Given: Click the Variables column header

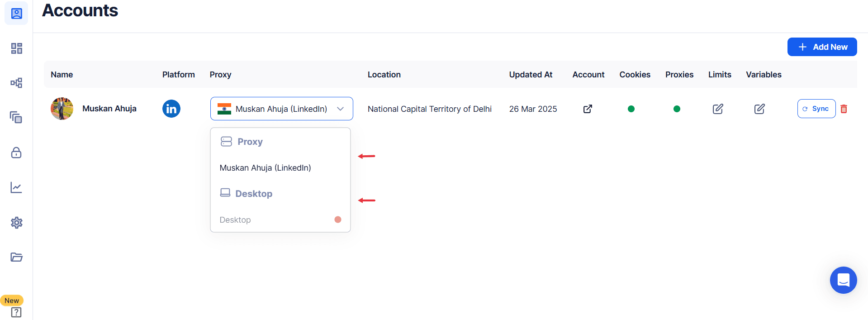Looking at the screenshot, I should pos(764,75).
